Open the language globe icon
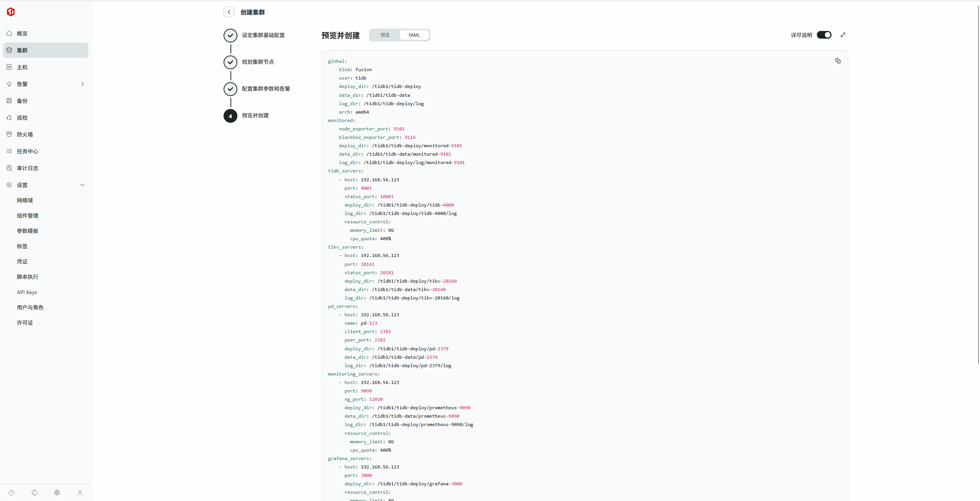Image resolution: width=980 pixels, height=501 pixels. 57,493
